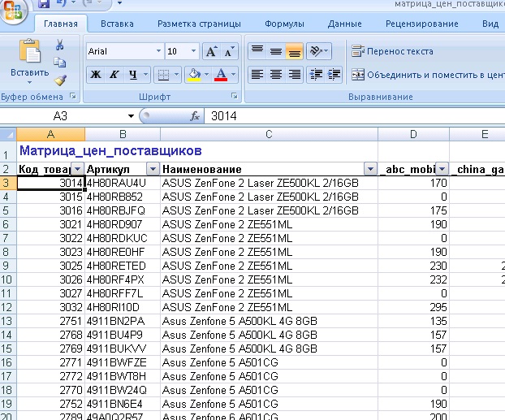Open the Вставить paste options arrow
The image size is (505, 420).
click(29, 83)
